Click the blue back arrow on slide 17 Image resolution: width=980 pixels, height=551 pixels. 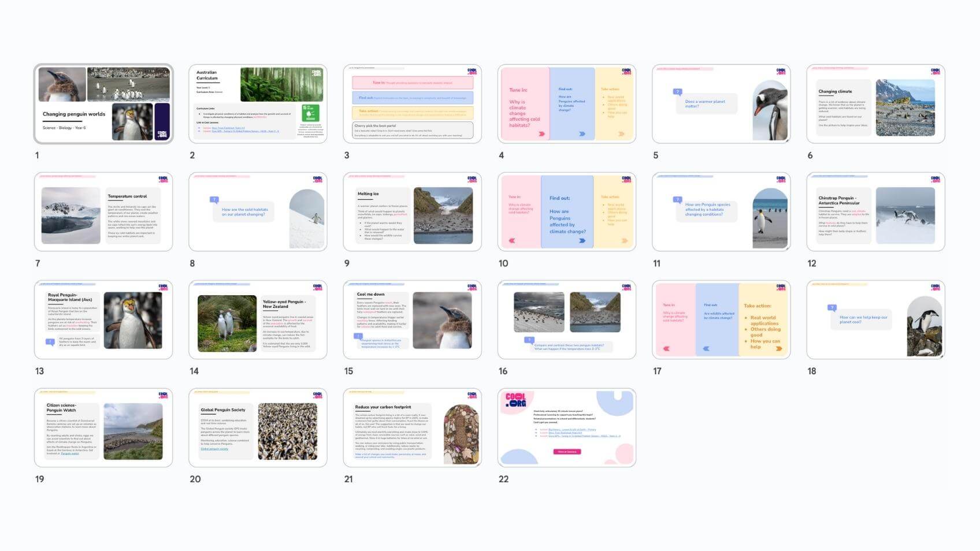(706, 348)
